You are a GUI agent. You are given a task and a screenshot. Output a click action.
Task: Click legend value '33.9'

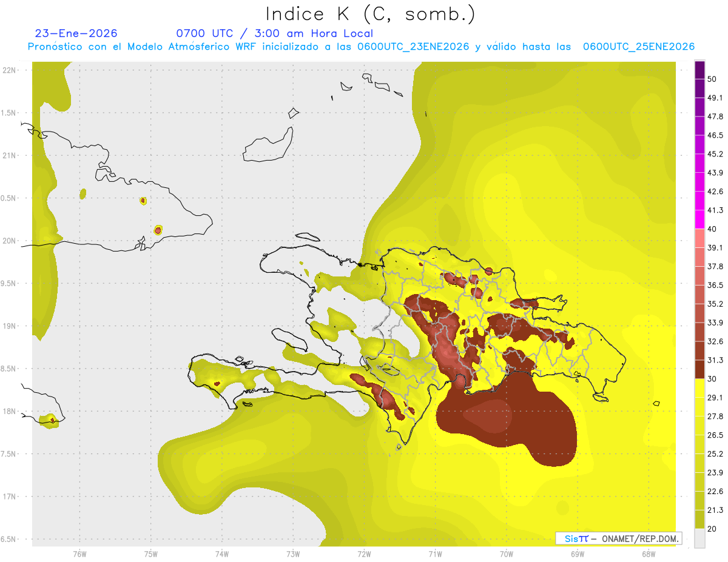(x=715, y=323)
